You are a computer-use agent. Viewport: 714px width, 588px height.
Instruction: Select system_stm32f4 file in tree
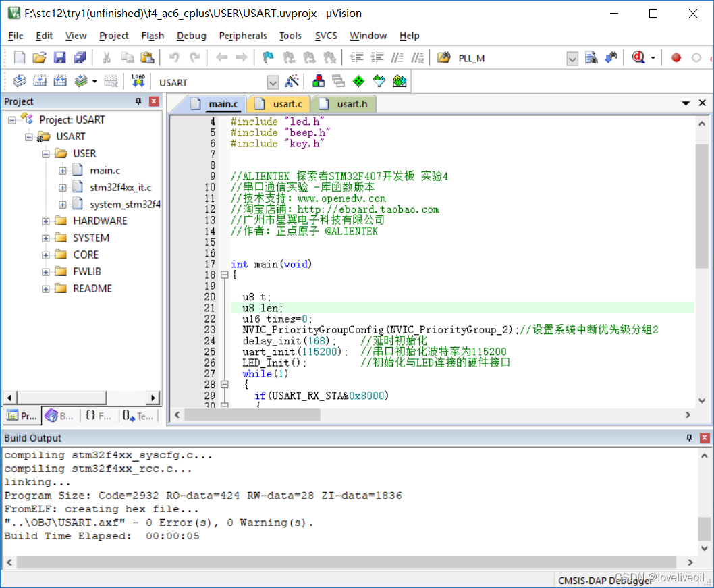[x=125, y=204]
